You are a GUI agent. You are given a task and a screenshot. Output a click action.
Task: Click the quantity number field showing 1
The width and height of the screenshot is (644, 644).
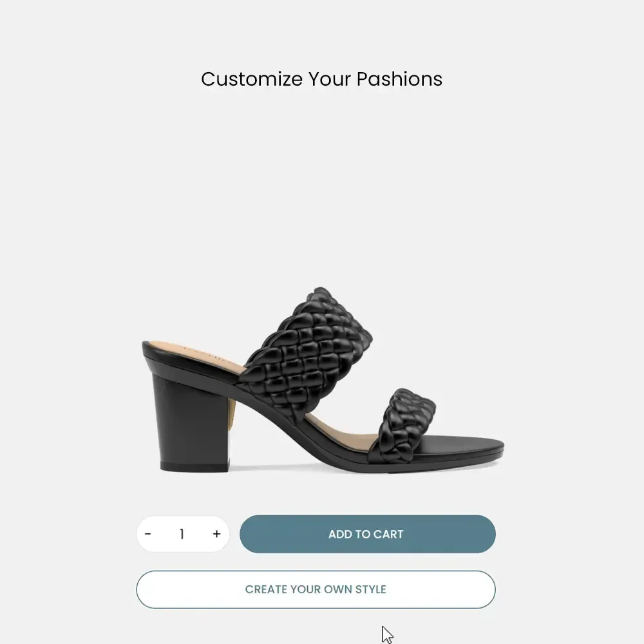click(x=182, y=534)
